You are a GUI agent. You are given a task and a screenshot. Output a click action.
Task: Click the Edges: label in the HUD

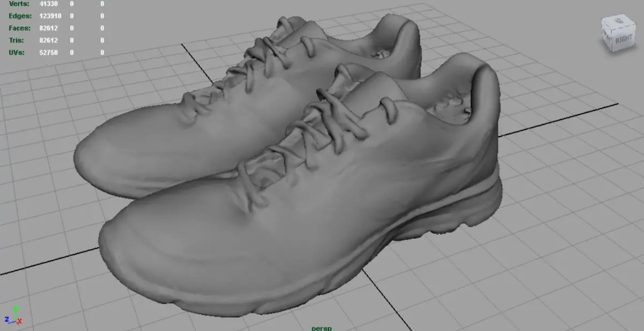pyautogui.click(x=20, y=16)
